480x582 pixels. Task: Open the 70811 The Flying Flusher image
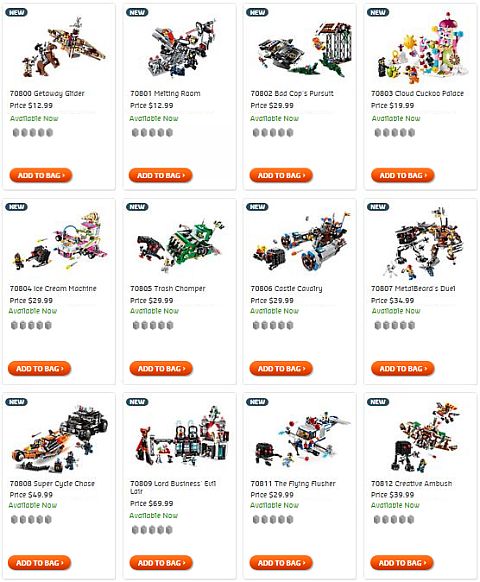pos(301,440)
